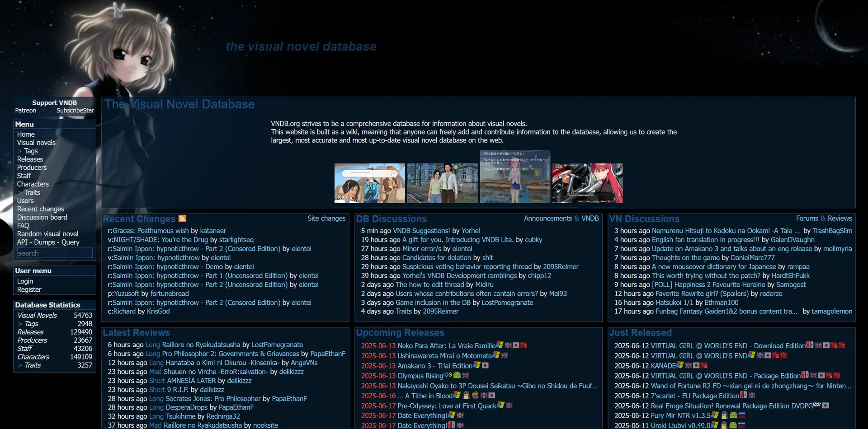Click Japanese flag on Real Eroge Situation row

[x=826, y=406]
